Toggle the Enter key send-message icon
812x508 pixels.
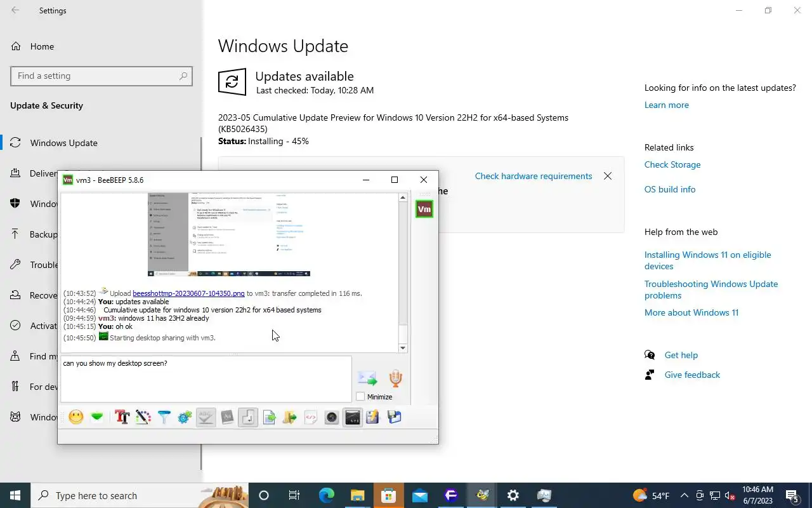coord(248,417)
